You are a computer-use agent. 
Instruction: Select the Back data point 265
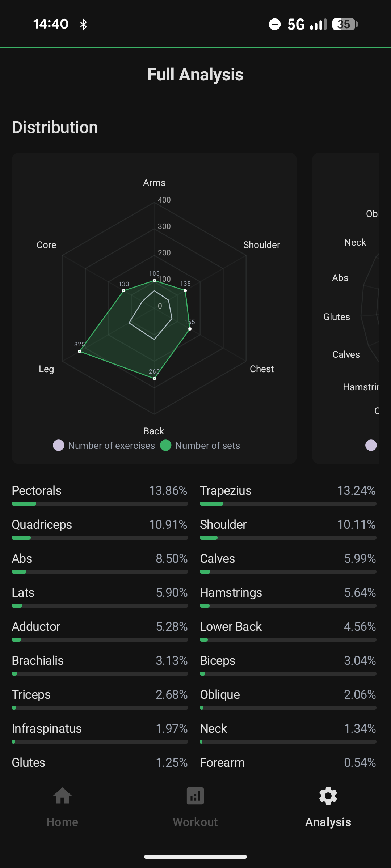click(154, 378)
